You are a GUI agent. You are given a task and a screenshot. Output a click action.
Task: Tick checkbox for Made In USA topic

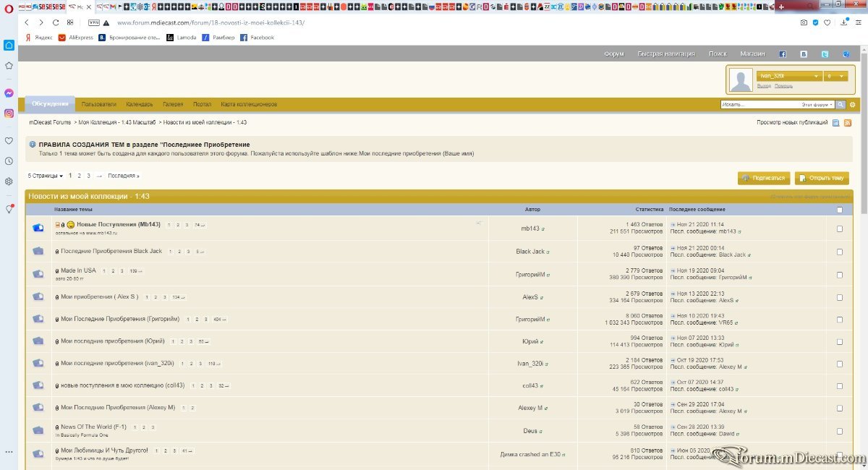pos(840,275)
